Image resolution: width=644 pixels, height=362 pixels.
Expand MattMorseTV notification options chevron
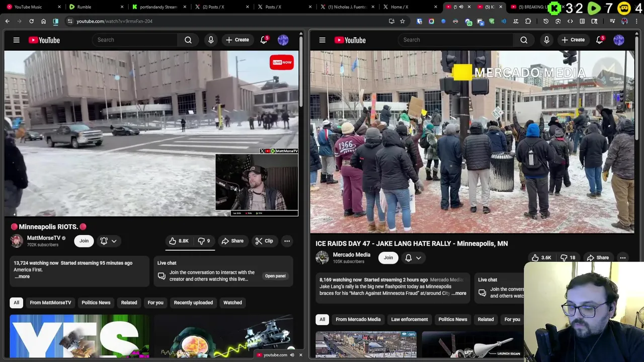pyautogui.click(x=114, y=241)
